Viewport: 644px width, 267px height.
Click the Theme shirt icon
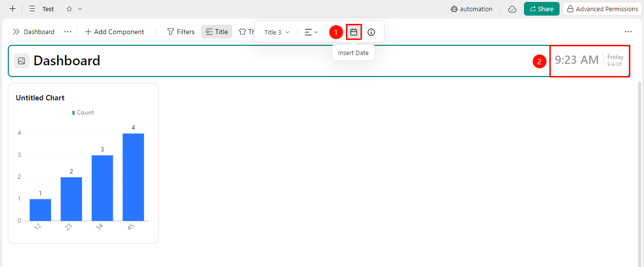pos(242,32)
